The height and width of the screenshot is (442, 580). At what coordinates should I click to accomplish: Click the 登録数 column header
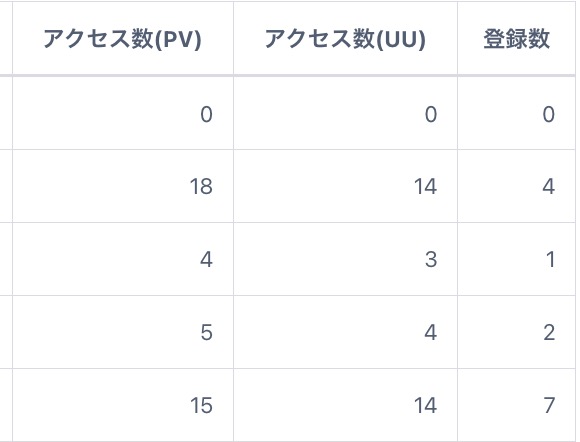point(517,38)
